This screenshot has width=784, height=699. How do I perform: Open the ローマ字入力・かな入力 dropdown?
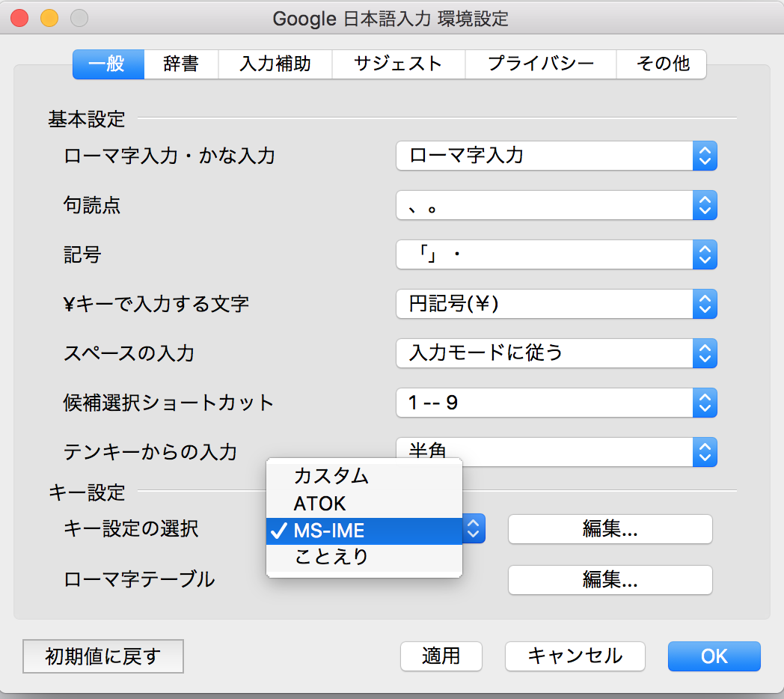pyautogui.click(x=557, y=156)
